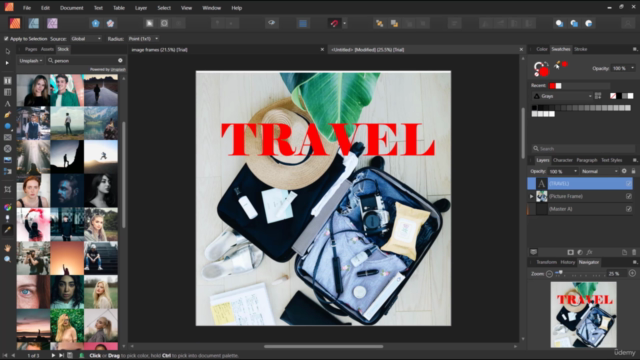
Task: Click the Mask Layer icon
Action: [571, 252]
